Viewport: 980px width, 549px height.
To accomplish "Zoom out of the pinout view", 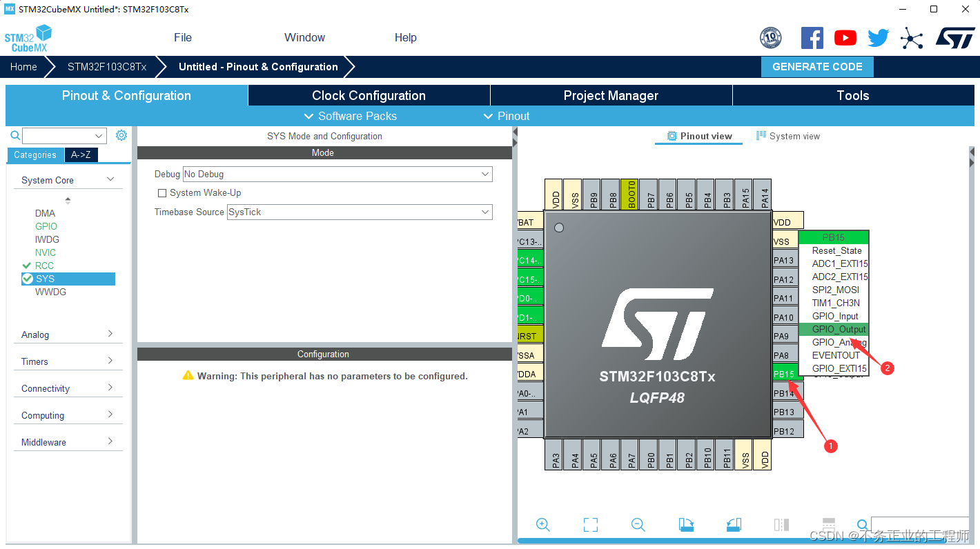I will 638,525.
